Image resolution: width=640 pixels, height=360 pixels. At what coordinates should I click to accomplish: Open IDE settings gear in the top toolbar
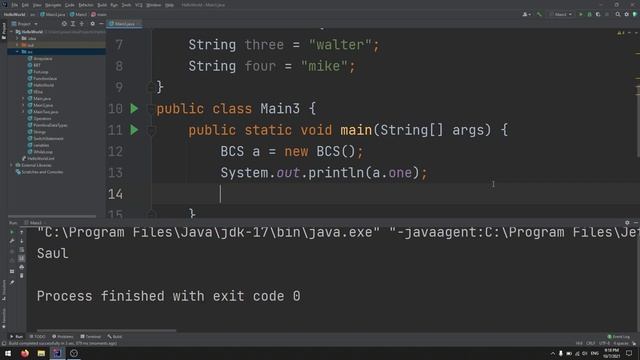[627, 14]
